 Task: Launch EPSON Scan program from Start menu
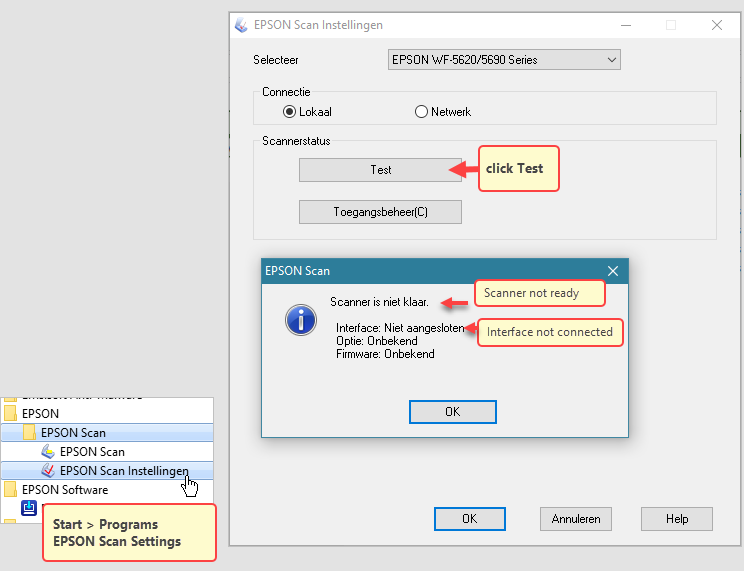click(107, 451)
